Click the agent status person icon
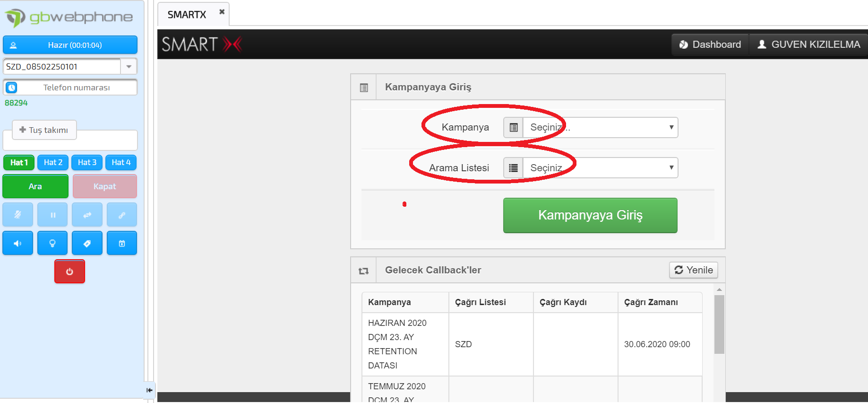Image resolution: width=868 pixels, height=403 pixels. tap(13, 45)
